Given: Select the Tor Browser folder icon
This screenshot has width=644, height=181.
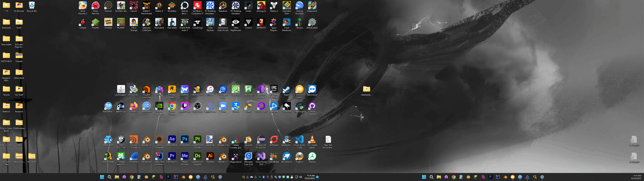Looking at the screenshot, I should pos(19,7).
